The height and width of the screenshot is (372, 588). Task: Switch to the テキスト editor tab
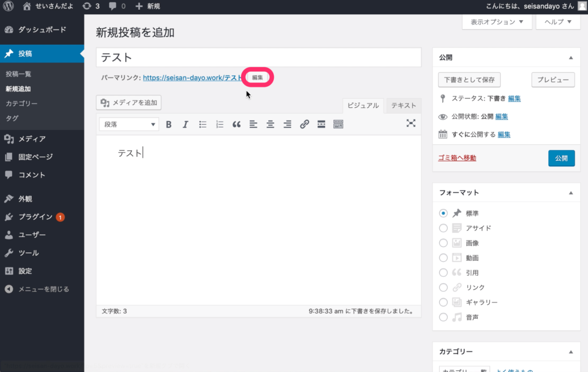404,106
